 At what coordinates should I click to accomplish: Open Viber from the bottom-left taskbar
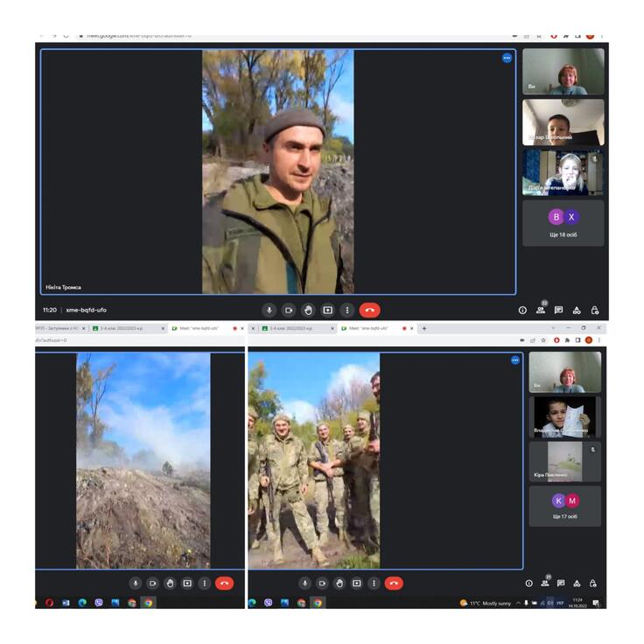[99, 603]
